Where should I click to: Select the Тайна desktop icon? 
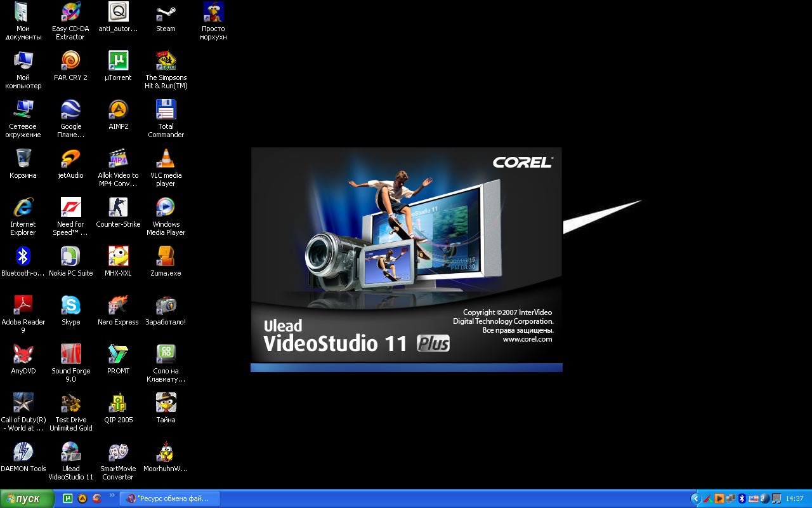click(x=166, y=403)
